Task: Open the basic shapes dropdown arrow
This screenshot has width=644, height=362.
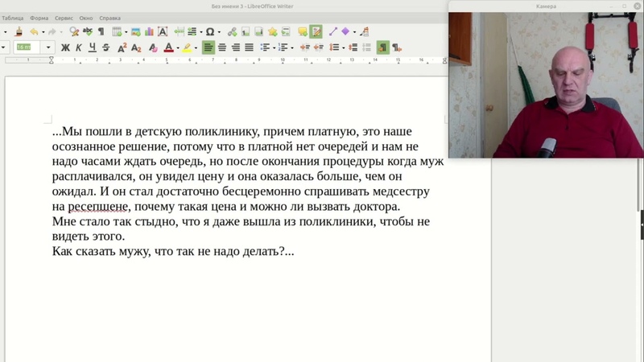Action: click(x=354, y=32)
